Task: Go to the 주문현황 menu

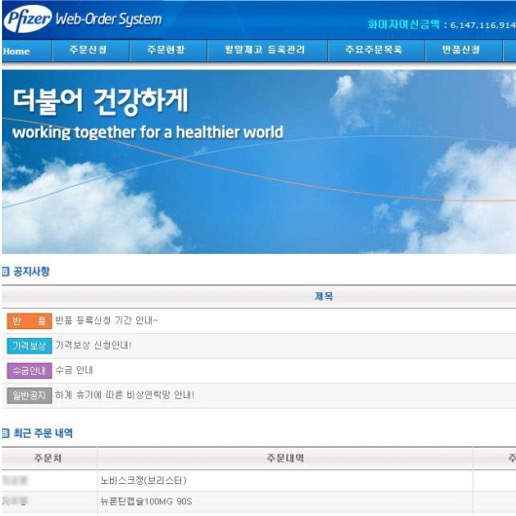Action: tap(166, 50)
